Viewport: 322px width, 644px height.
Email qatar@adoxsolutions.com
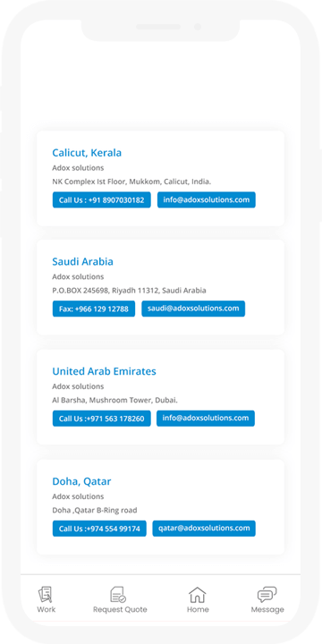204,529
